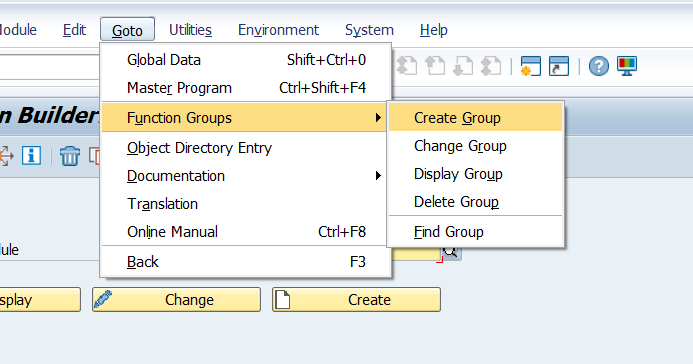Open the Utilities menu
This screenshot has height=364, width=693.
[190, 30]
